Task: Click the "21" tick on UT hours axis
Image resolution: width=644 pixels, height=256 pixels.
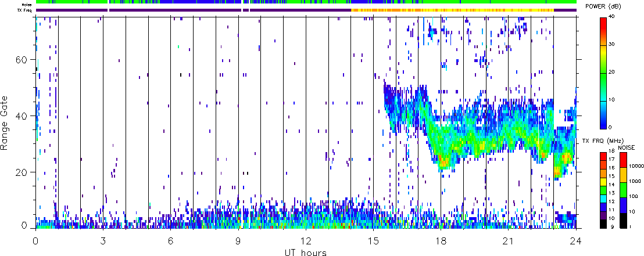Action: pyautogui.click(x=509, y=240)
